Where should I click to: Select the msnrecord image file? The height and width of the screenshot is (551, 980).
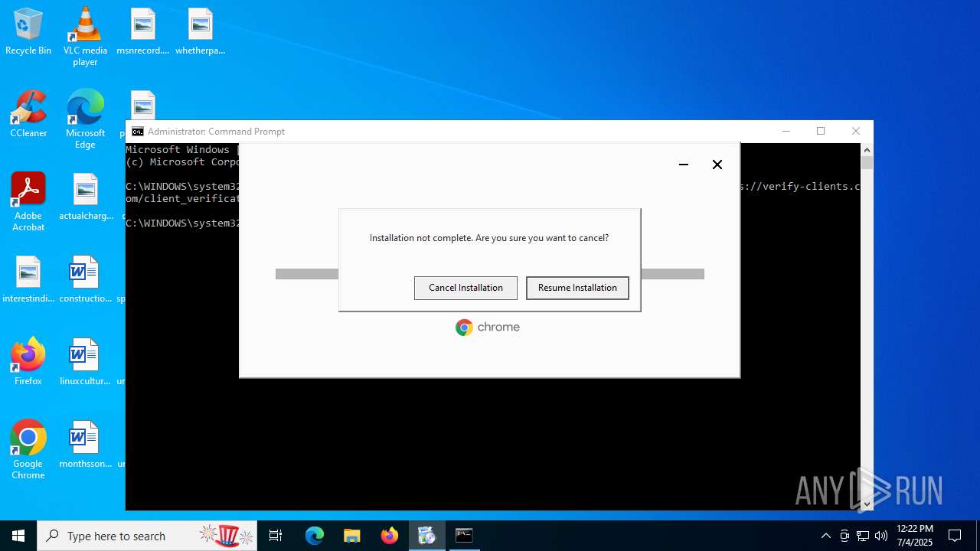(x=143, y=32)
